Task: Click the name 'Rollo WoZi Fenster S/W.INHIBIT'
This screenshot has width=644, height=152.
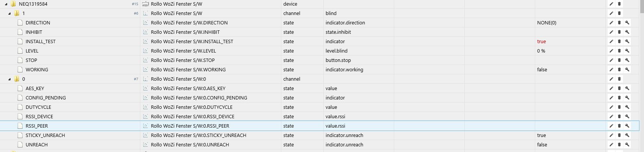Action: point(185,32)
